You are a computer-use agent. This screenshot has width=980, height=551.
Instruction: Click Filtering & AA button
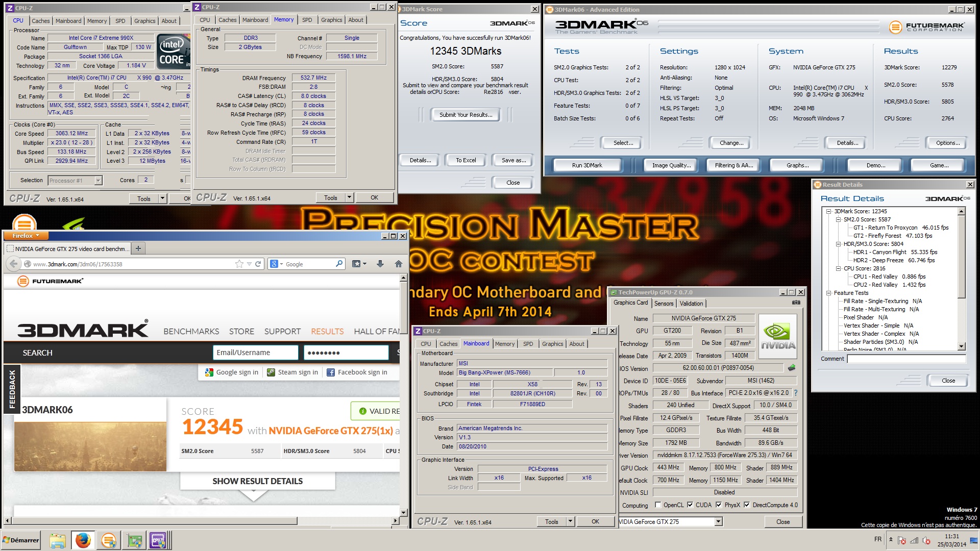[x=733, y=165]
